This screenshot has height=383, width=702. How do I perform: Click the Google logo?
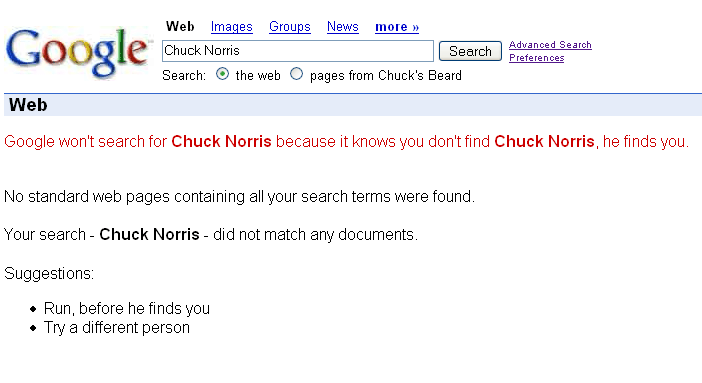click(77, 53)
